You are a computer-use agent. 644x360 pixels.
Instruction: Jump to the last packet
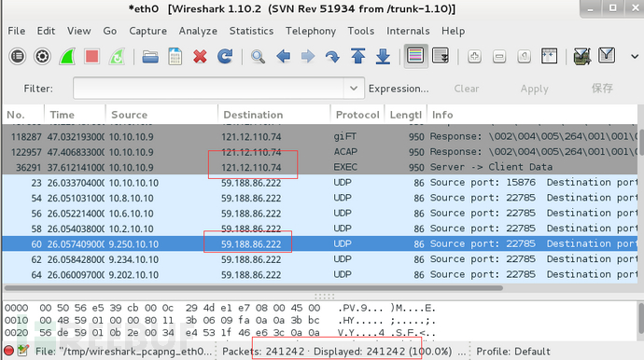[383, 57]
